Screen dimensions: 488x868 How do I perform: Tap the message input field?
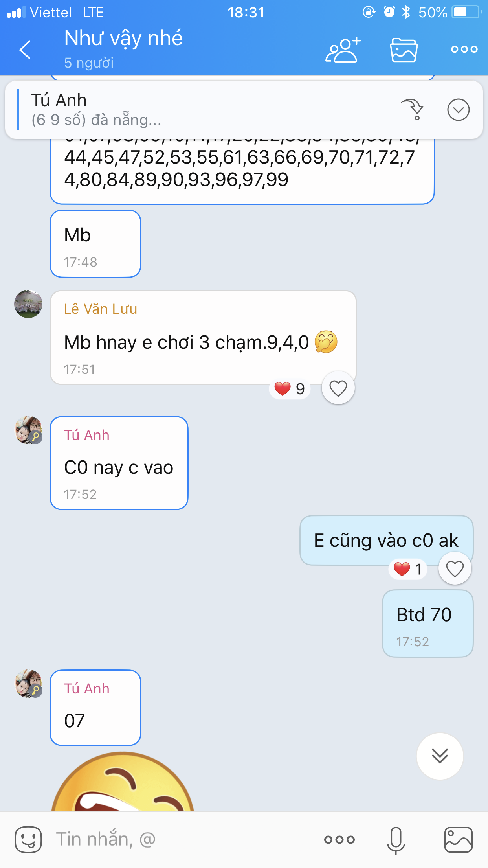[181, 839]
